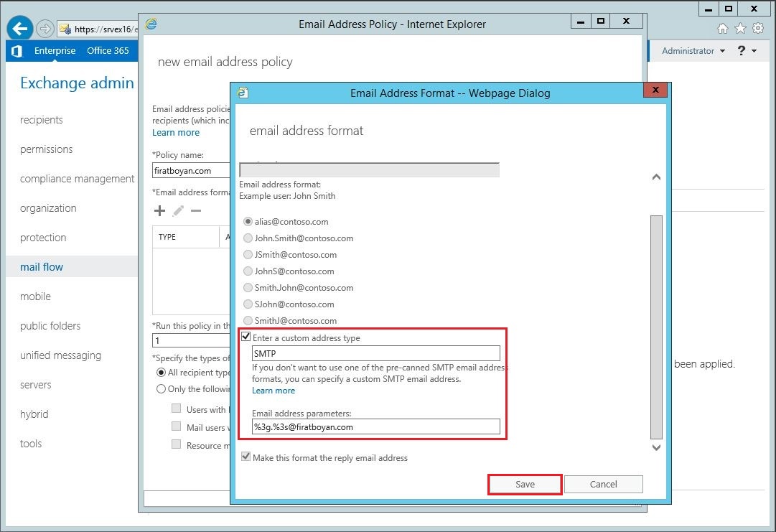This screenshot has width=776, height=532.
Task: Click the edit pencil icon
Action: [178, 210]
